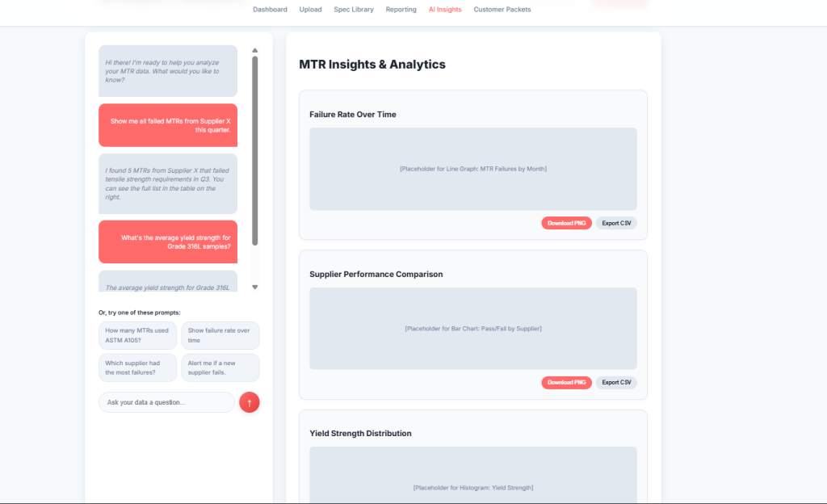Open the Dashboard tab
Image resolution: width=827 pixels, height=504 pixels.
tap(270, 10)
